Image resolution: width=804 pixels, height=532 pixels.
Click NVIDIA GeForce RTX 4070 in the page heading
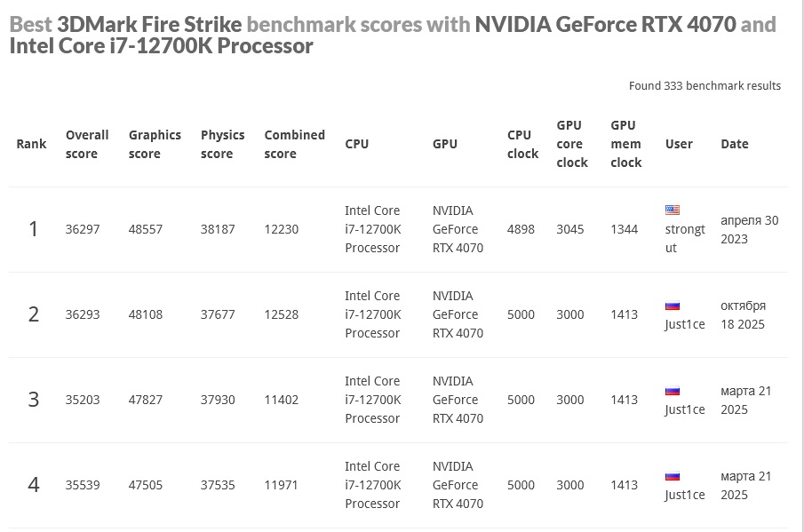click(605, 24)
